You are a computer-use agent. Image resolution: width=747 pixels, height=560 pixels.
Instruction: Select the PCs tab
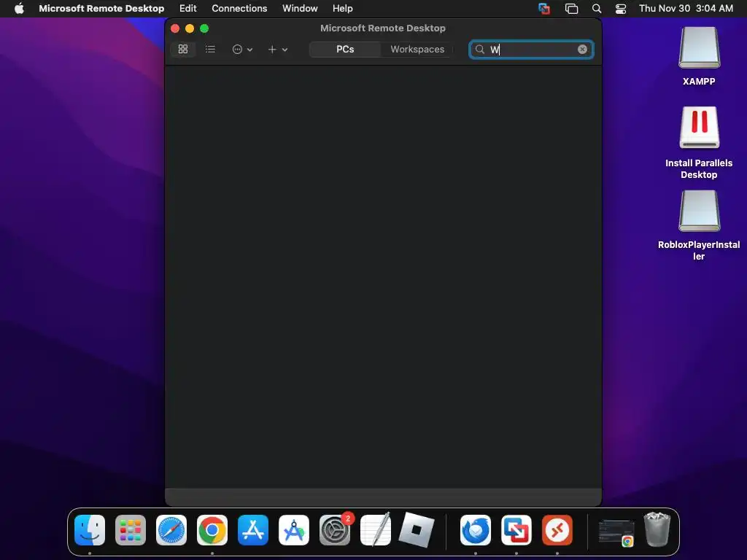[345, 49]
